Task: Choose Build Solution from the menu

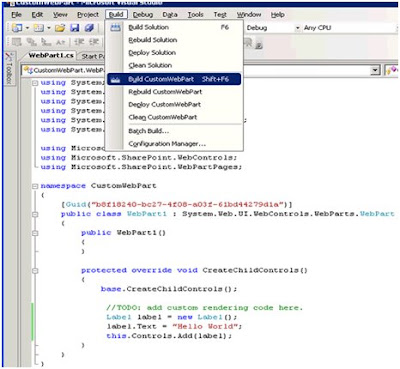Action: pos(174,27)
